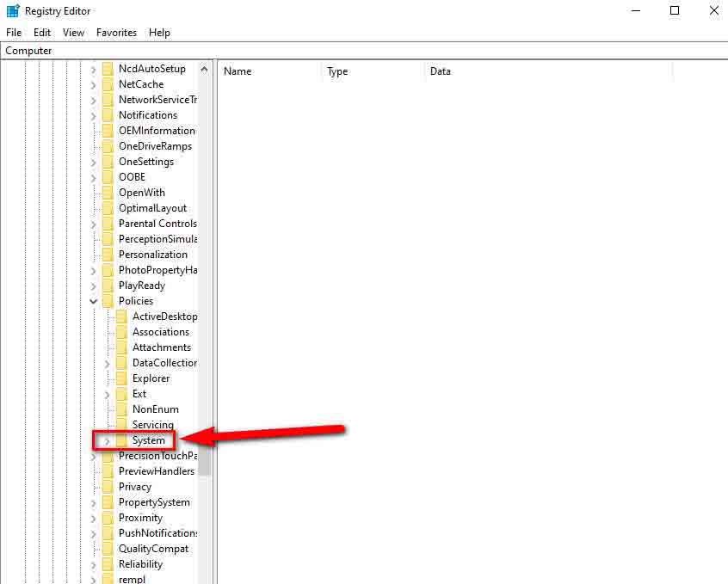Click the Notifications folder icon

108,115
